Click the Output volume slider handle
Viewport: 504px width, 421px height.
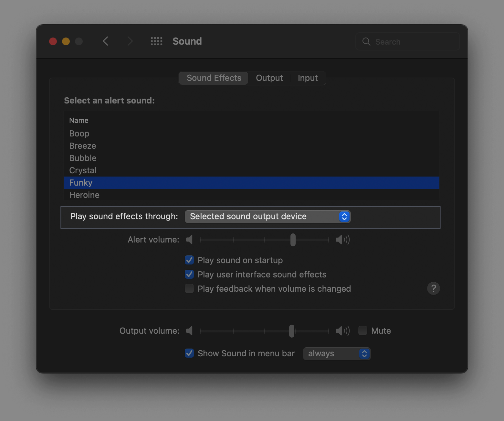click(292, 331)
